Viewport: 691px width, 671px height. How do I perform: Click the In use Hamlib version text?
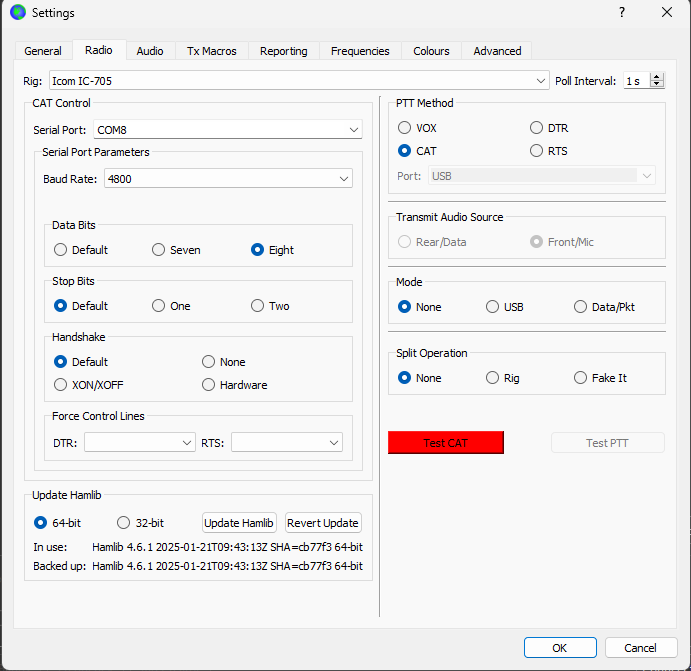click(x=227, y=547)
